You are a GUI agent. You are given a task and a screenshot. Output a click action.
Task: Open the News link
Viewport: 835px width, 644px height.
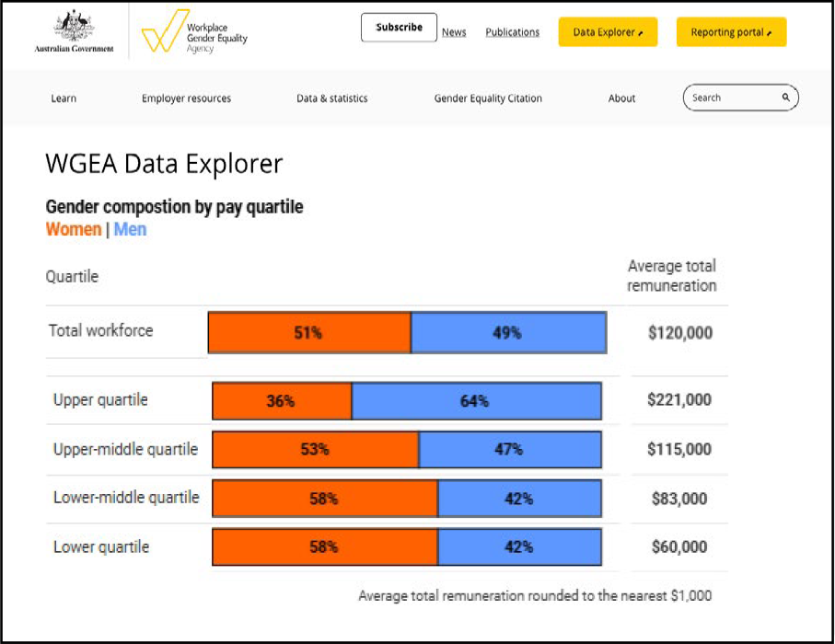pyautogui.click(x=454, y=31)
